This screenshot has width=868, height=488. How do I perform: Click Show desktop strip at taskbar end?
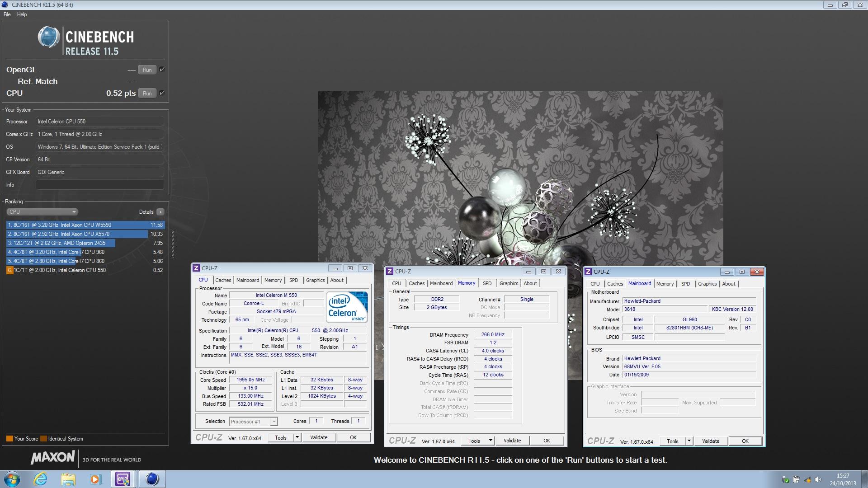pyautogui.click(x=864, y=479)
